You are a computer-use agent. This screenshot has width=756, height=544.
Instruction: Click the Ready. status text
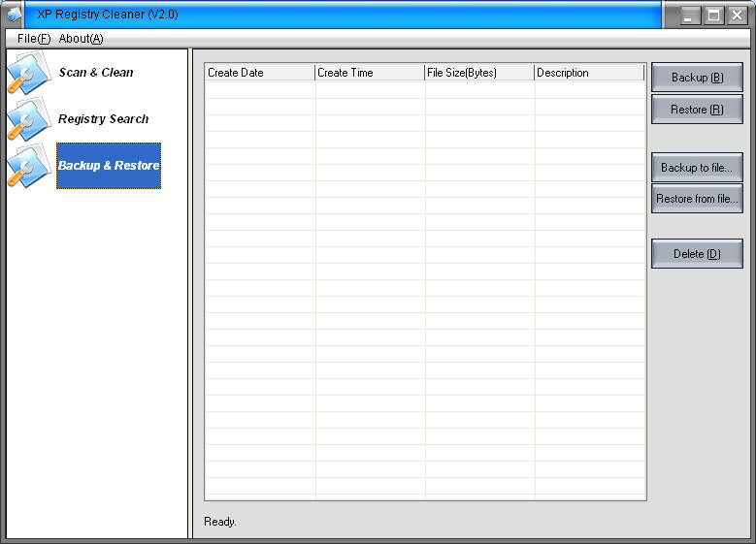click(220, 522)
